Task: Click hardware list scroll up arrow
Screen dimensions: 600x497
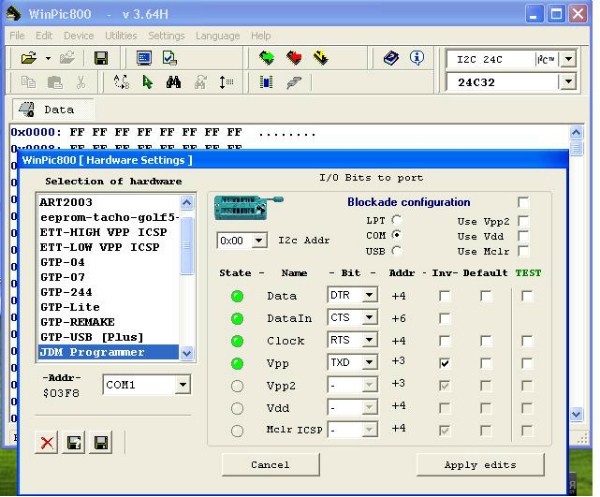Action: (187, 203)
